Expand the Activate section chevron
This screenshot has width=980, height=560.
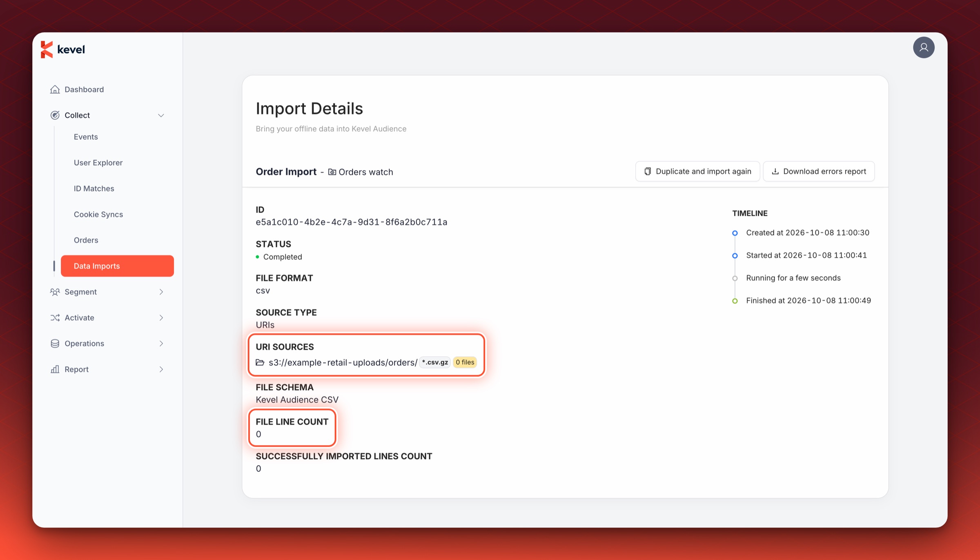point(161,318)
